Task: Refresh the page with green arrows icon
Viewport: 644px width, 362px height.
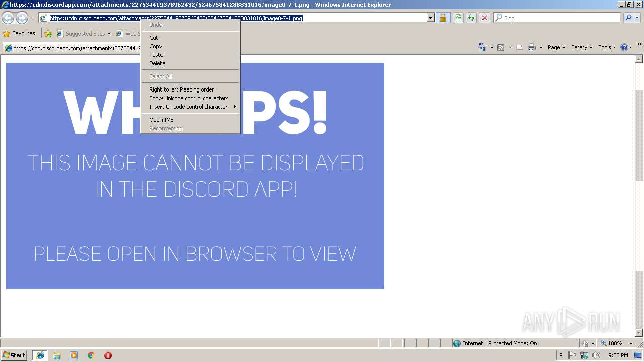Action: click(471, 18)
